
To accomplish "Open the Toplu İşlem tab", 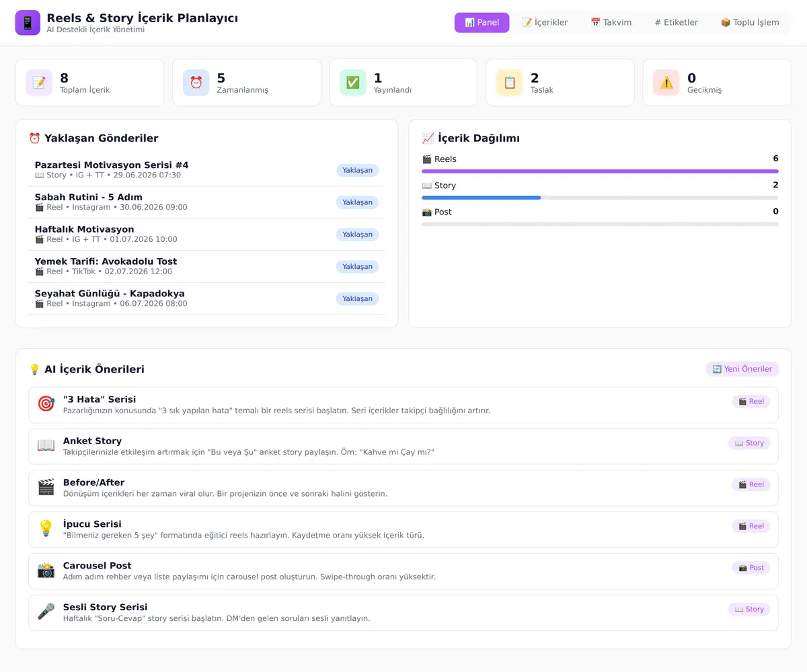I will (x=750, y=22).
